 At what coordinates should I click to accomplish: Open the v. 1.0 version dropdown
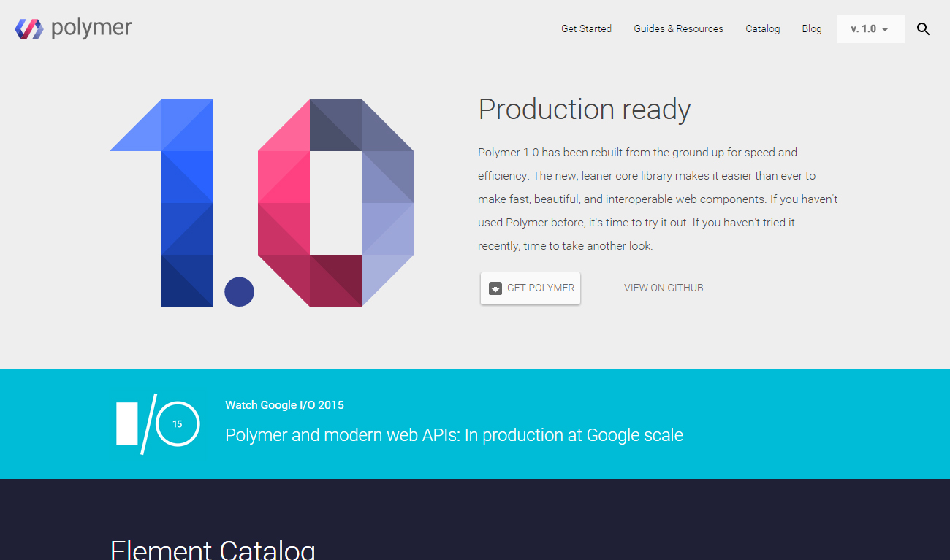click(870, 29)
